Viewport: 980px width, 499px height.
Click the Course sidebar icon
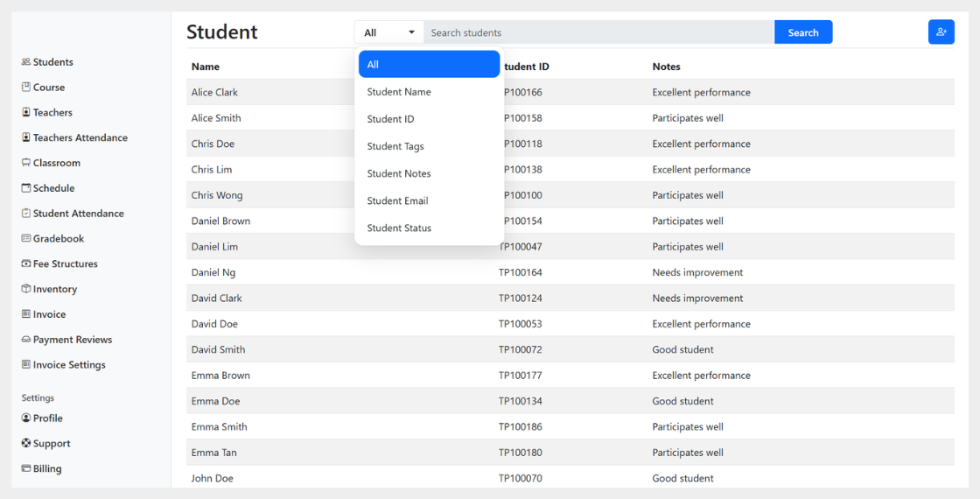(x=26, y=88)
